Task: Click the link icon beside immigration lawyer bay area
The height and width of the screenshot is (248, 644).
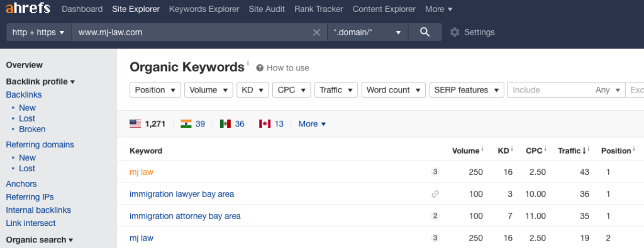Action: [x=435, y=194]
